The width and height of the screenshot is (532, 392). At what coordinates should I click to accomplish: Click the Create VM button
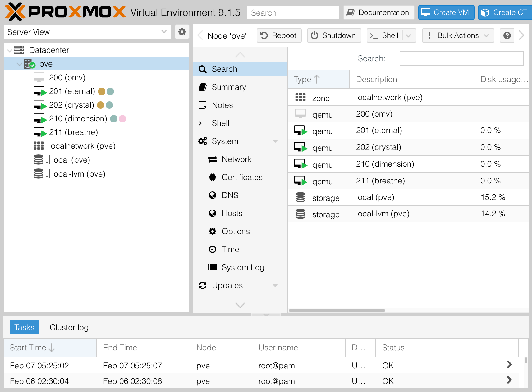(x=446, y=12)
